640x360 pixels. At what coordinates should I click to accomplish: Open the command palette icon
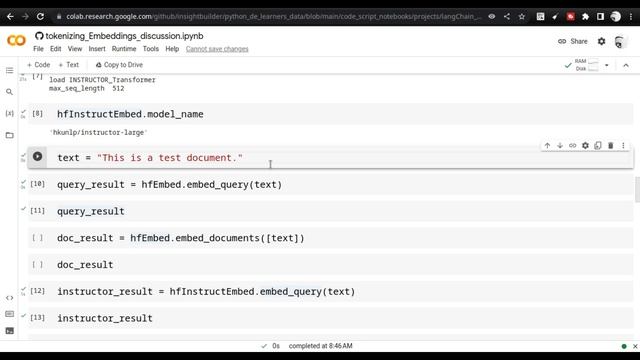(9, 314)
